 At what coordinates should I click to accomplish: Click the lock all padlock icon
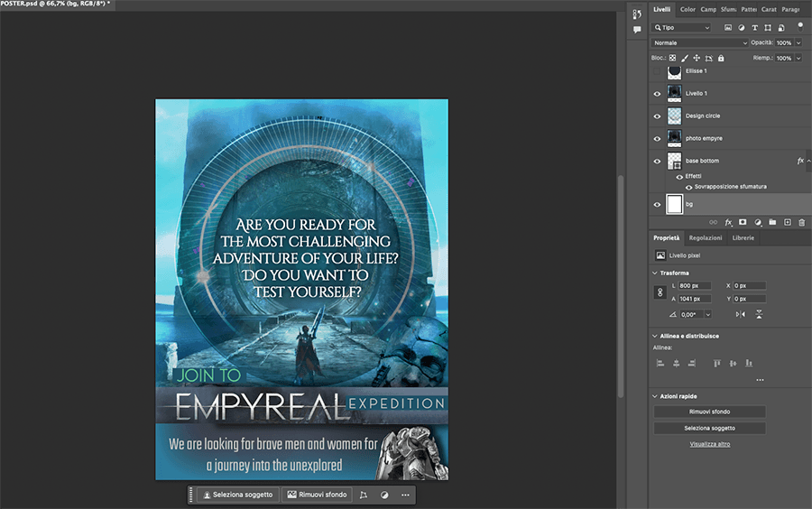(720, 58)
